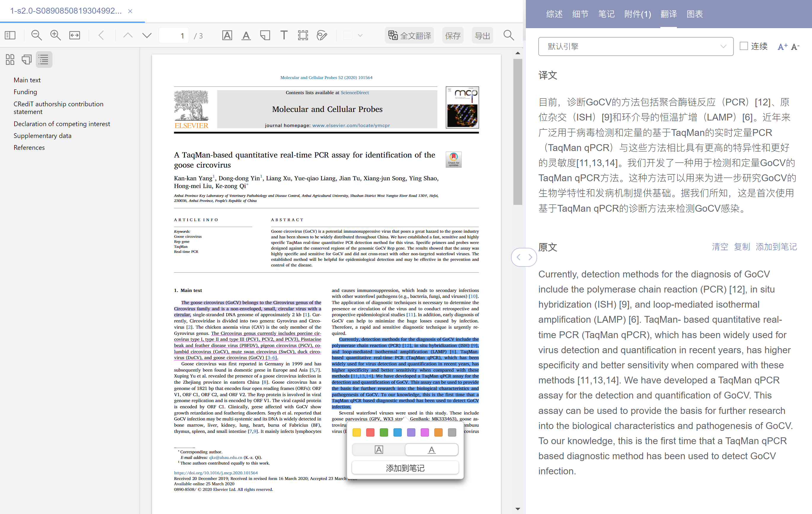This screenshot has width=812, height=514.
Task: Close the PDF document tab
Action: [x=130, y=11]
